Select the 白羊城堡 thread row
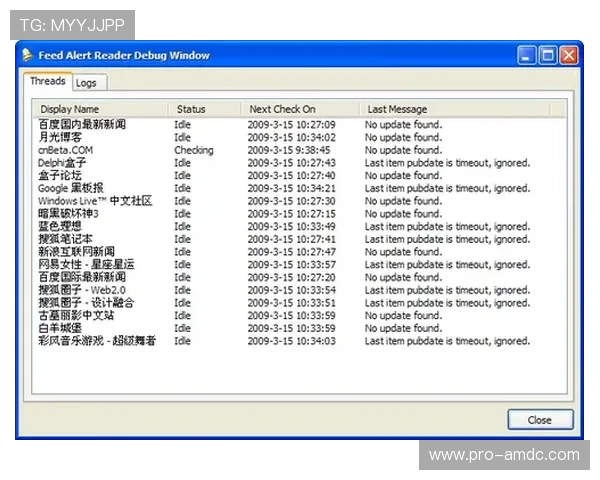600x480 pixels. tap(62, 328)
